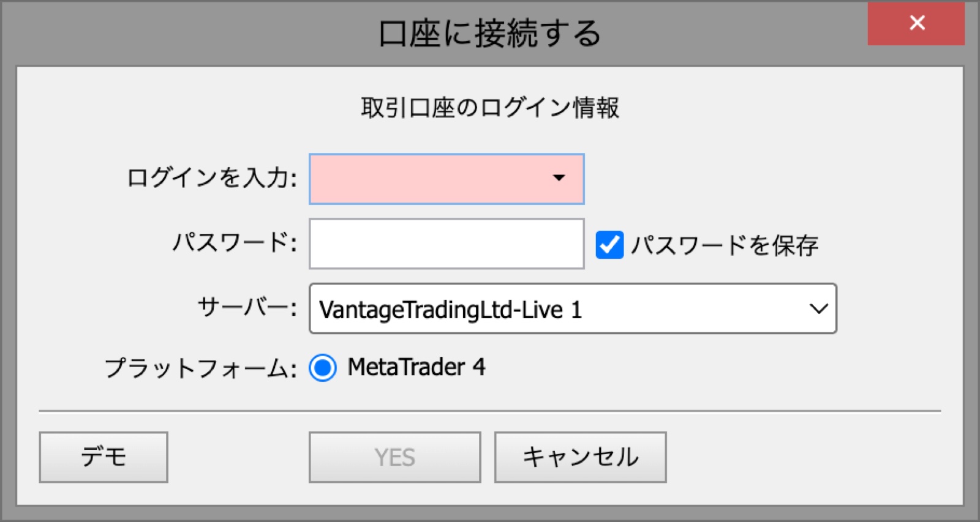Click the キャンセル button
Image resolution: width=980 pixels, height=522 pixels.
(581, 457)
